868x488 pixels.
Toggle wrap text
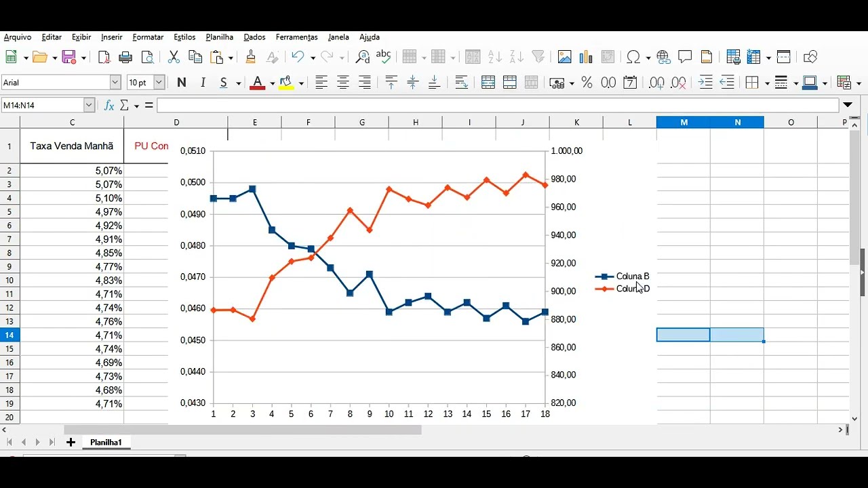pyautogui.click(x=462, y=83)
